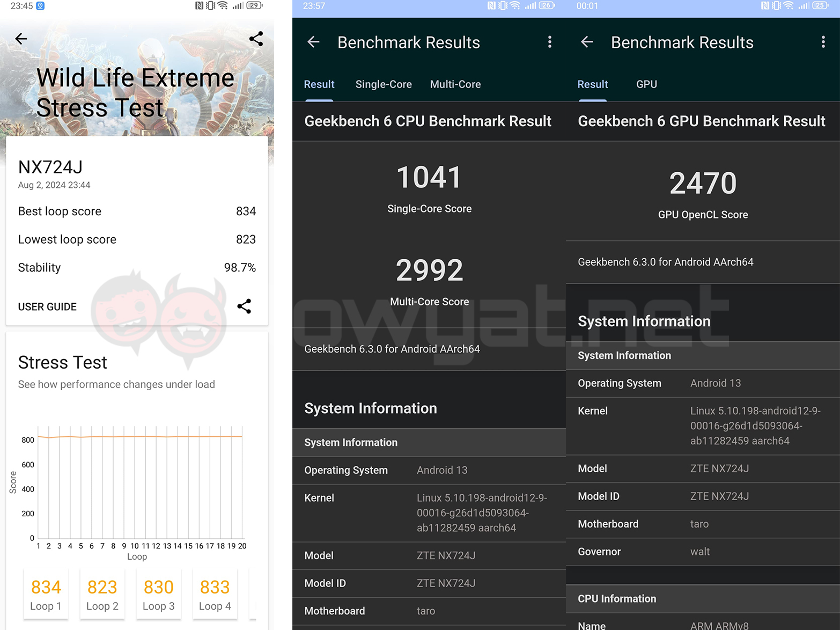Open the USER GUIDE link
This screenshot has width=840, height=630.
click(x=47, y=307)
